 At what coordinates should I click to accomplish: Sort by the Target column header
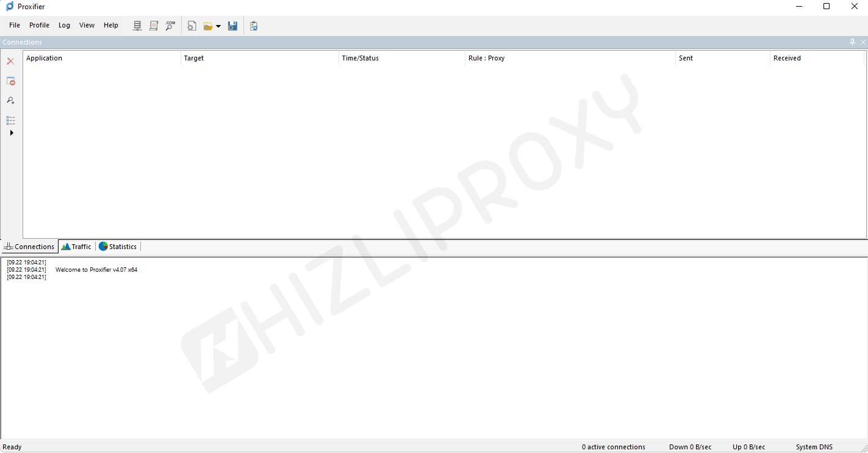(x=259, y=58)
